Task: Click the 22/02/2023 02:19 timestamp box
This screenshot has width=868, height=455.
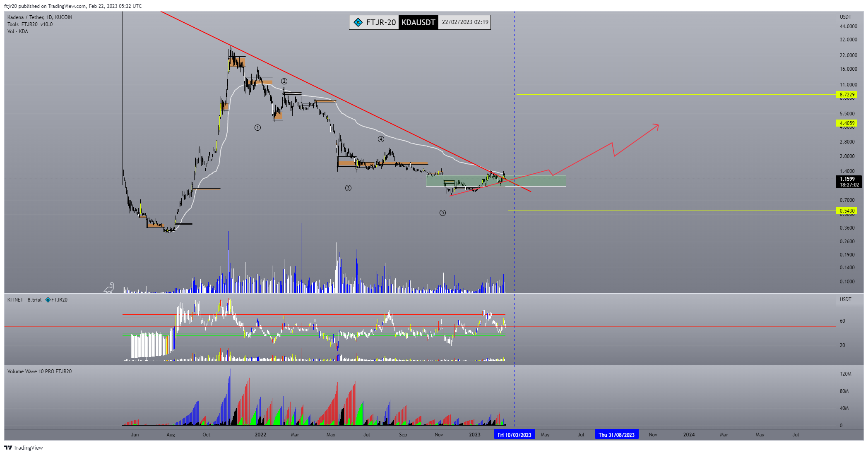Action: [x=465, y=22]
